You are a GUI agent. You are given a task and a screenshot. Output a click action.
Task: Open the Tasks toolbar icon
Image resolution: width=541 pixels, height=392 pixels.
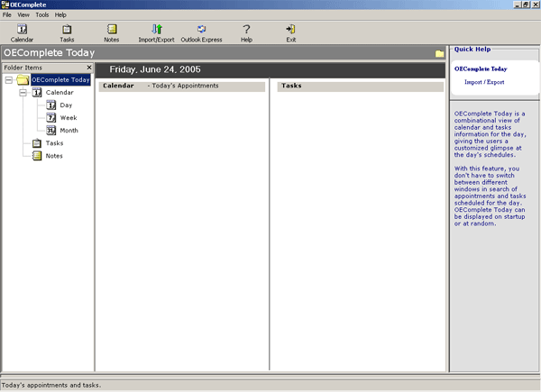[x=67, y=33]
